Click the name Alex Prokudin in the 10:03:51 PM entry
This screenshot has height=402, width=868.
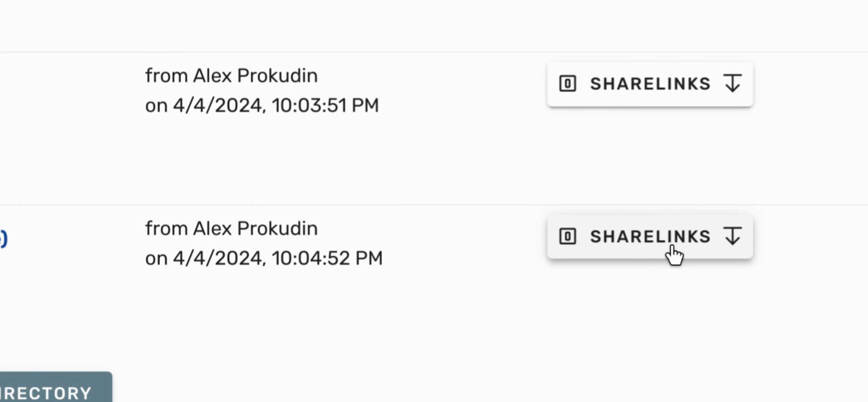pos(255,76)
